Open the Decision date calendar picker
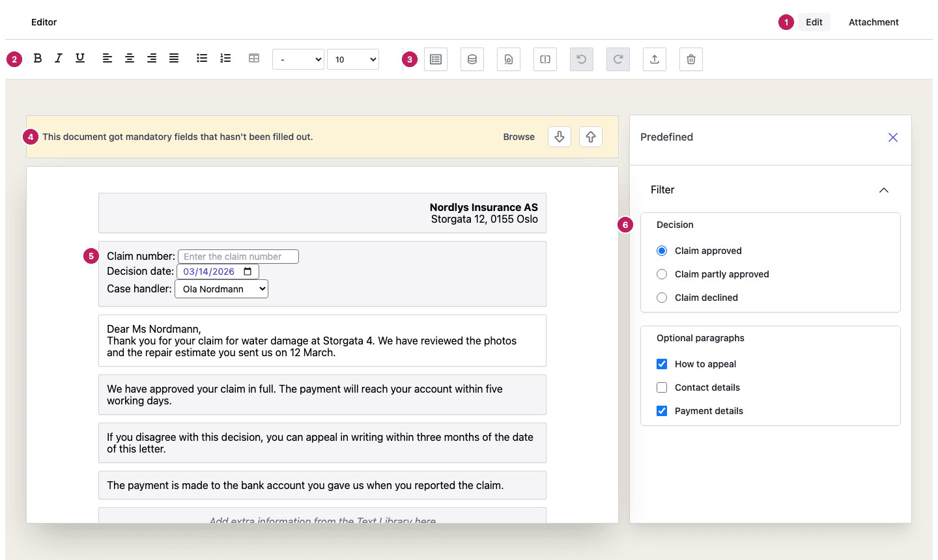The width and height of the screenshot is (938, 560). 248,272
